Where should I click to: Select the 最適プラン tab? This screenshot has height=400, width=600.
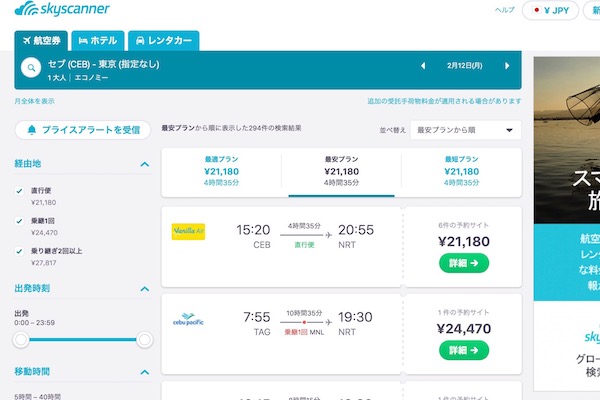(221, 171)
